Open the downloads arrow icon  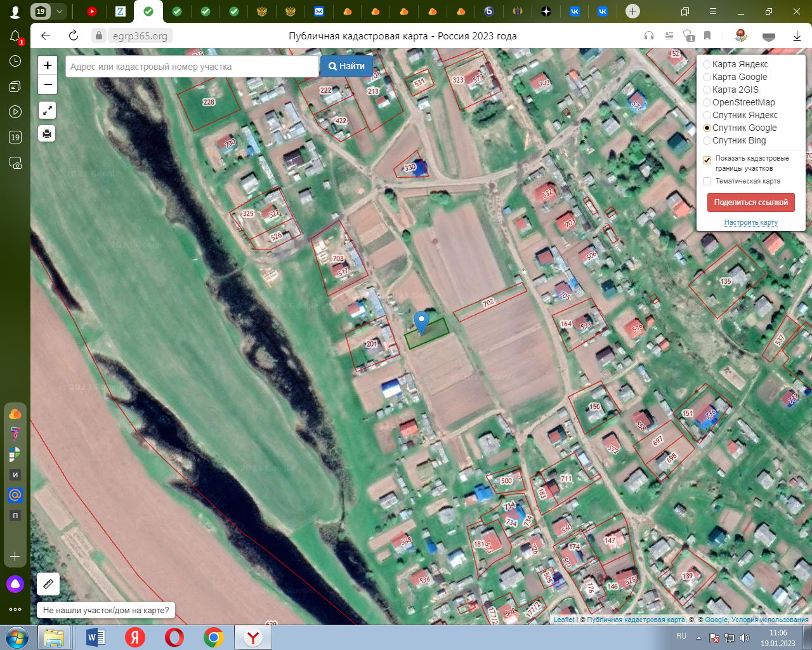pyautogui.click(x=797, y=36)
